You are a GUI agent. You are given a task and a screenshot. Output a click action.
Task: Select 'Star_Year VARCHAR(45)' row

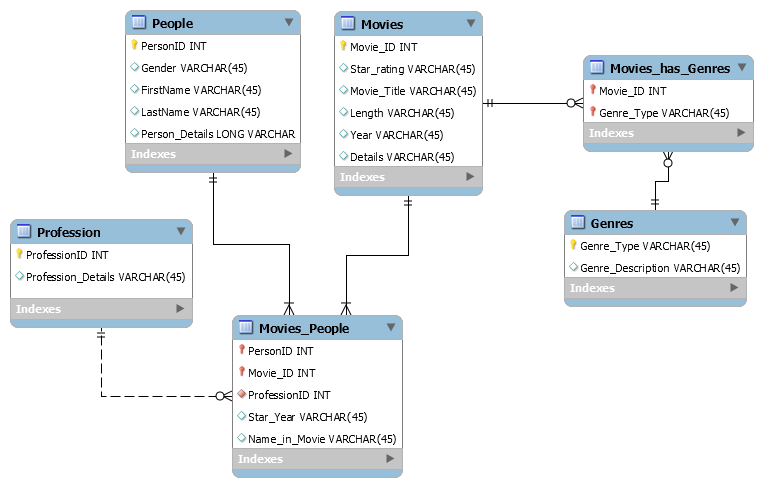tap(317, 417)
